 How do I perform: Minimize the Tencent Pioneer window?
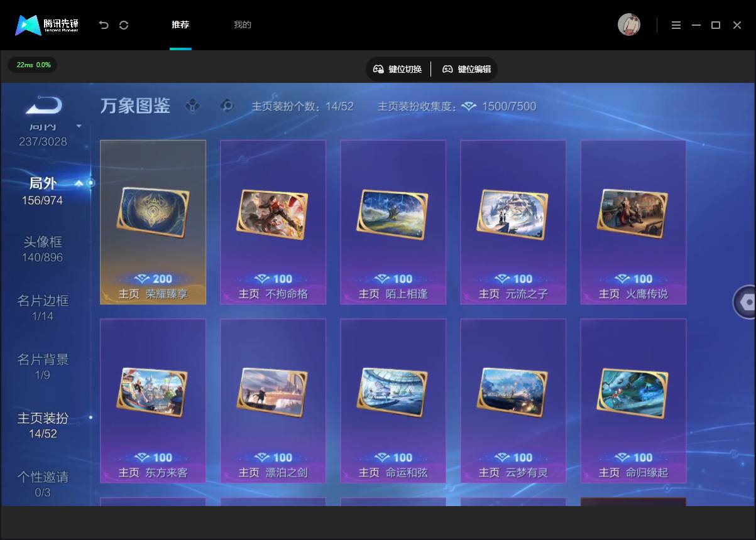(696, 25)
